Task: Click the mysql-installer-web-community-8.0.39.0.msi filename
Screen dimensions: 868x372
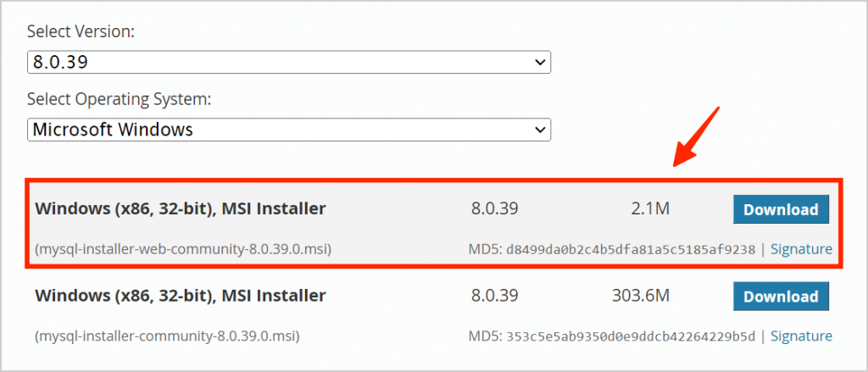Action: (x=183, y=250)
